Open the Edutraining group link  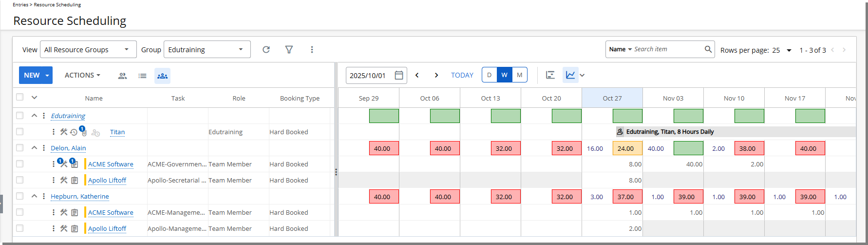(68, 116)
